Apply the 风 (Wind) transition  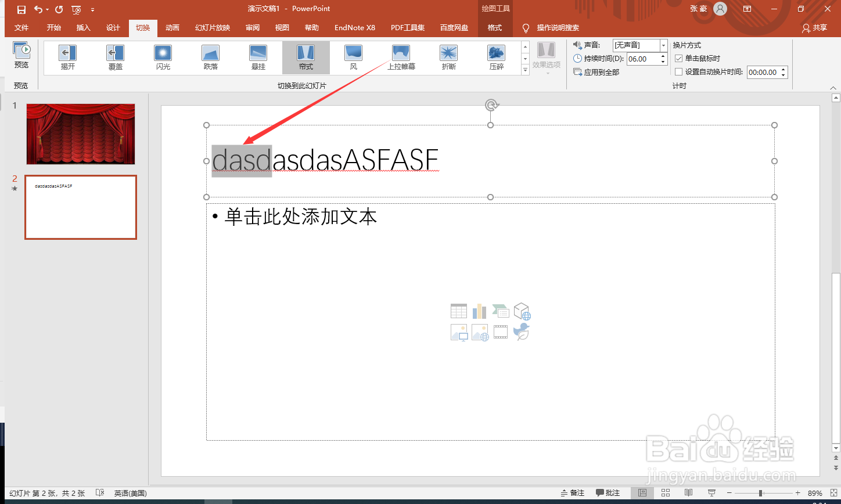tap(354, 57)
